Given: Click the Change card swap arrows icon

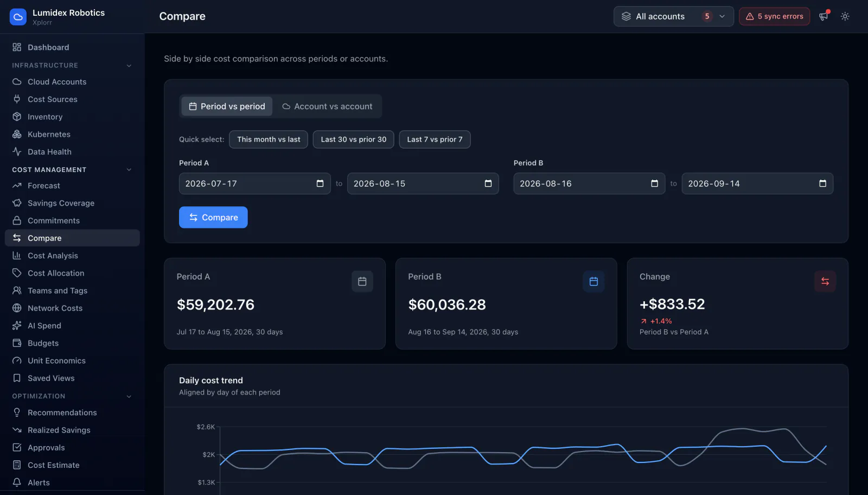Looking at the screenshot, I should 825,281.
